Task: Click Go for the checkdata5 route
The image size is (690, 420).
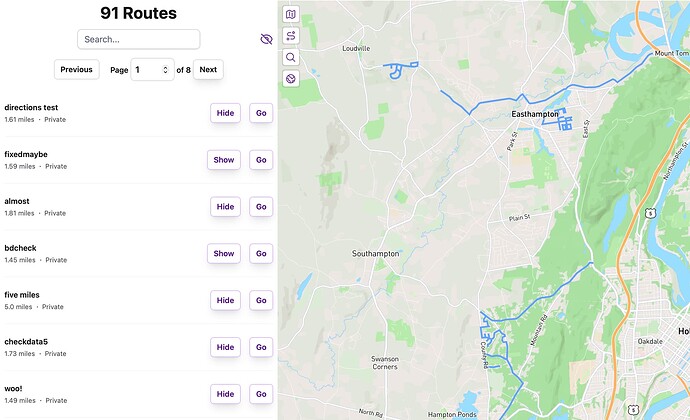Action: (x=261, y=347)
